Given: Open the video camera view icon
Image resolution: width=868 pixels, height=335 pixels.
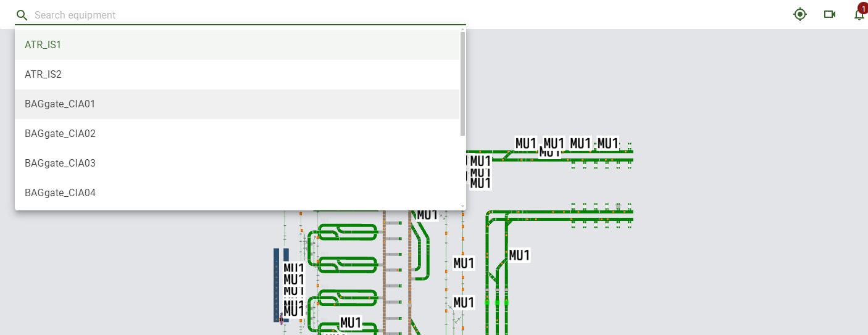Looking at the screenshot, I should click(x=830, y=14).
